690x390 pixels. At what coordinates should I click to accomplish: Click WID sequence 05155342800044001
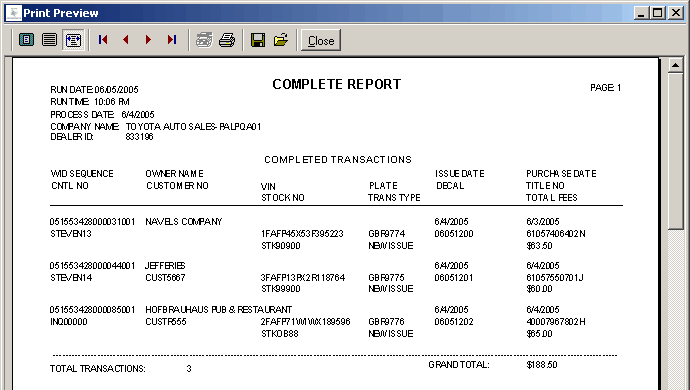92,265
